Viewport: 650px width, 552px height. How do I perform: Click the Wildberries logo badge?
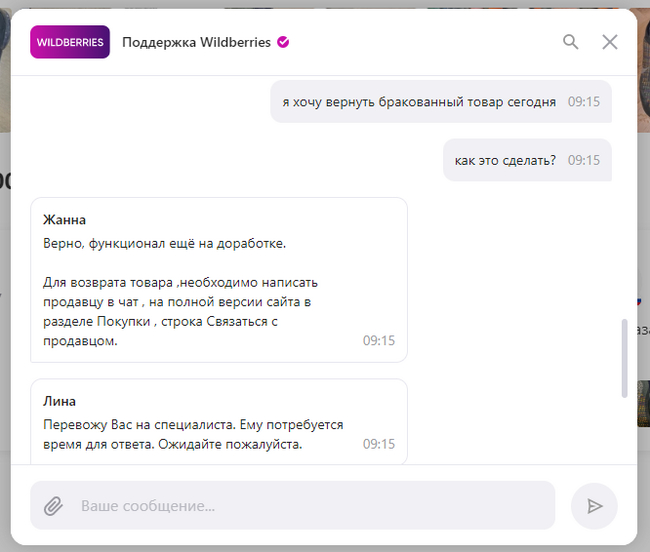click(x=70, y=42)
